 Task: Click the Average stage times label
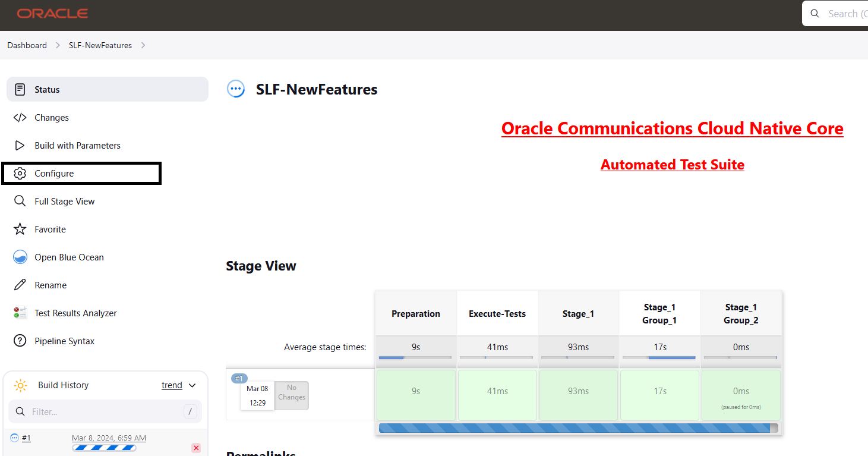[x=325, y=347]
